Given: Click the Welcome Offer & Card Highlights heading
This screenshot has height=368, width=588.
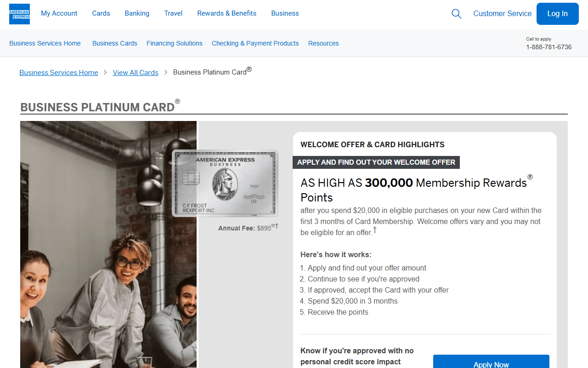Looking at the screenshot, I should [373, 144].
